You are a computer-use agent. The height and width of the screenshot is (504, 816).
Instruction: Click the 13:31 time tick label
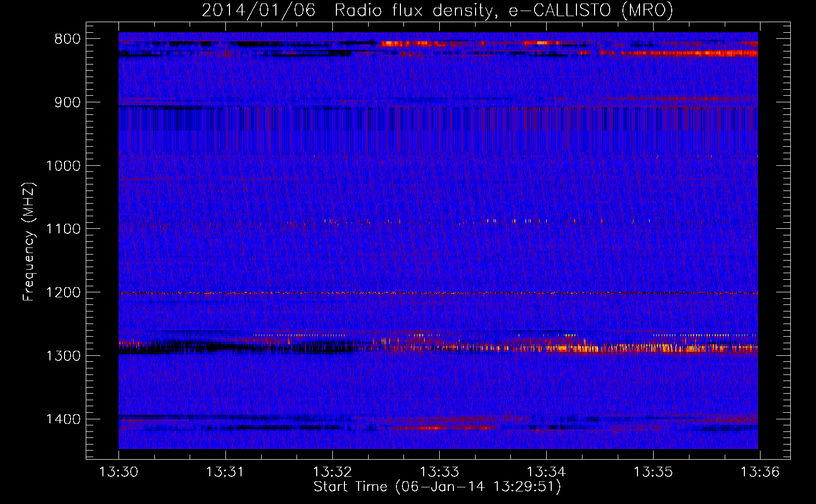pos(225,472)
